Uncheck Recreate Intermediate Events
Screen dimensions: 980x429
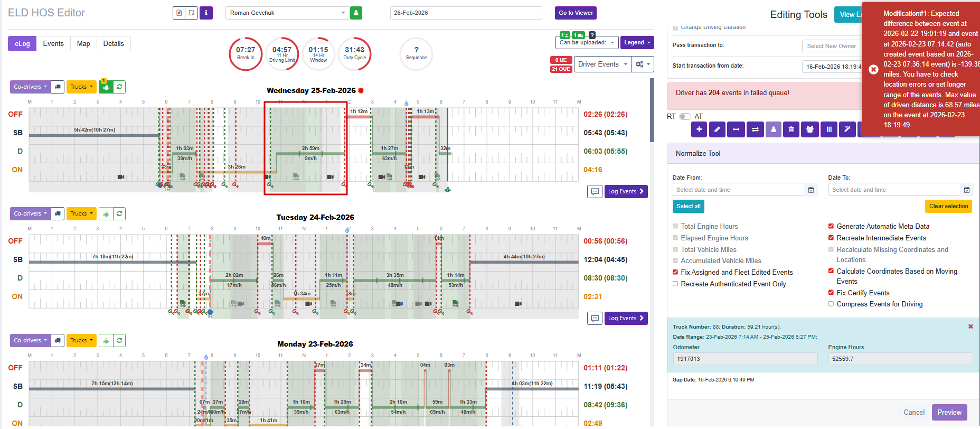[831, 238]
